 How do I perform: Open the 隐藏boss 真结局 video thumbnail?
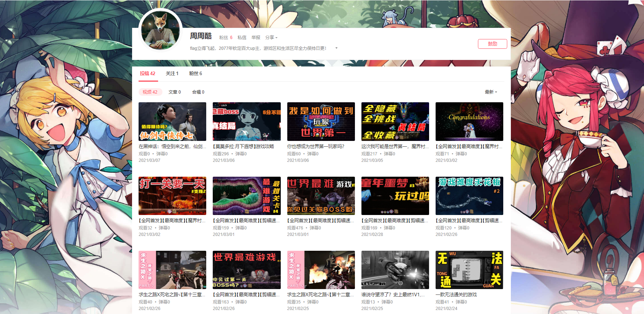247,121
